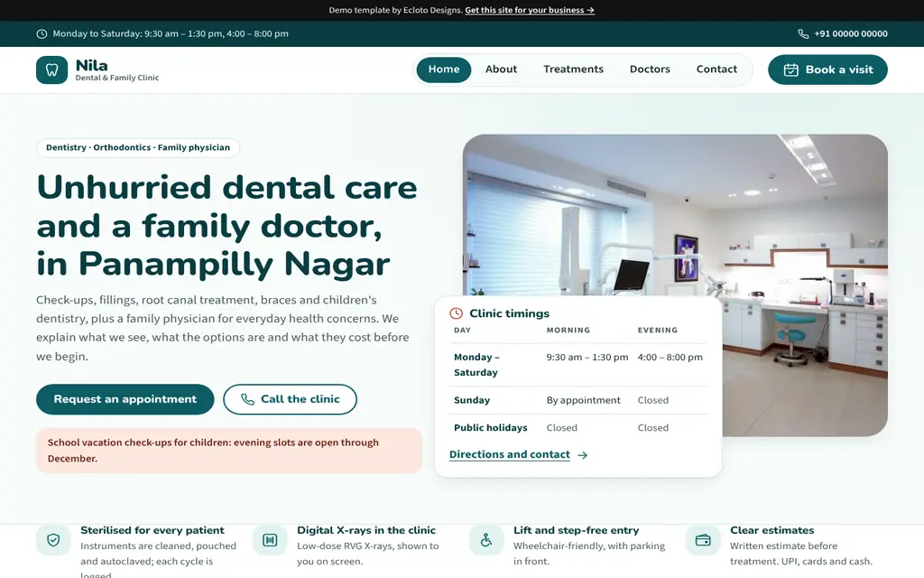Follow the Get this site for your business link
Viewport: 924px width, 578px height.
pos(530,10)
